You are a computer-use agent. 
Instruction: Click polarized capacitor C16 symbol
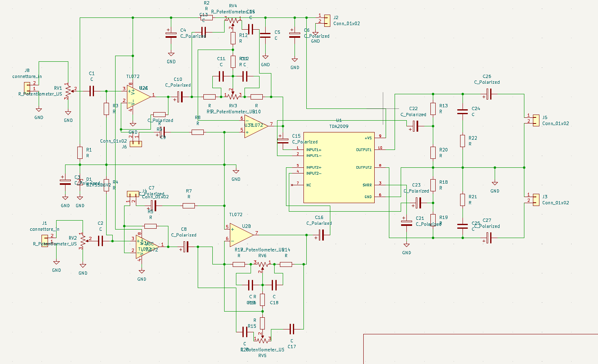(321, 235)
